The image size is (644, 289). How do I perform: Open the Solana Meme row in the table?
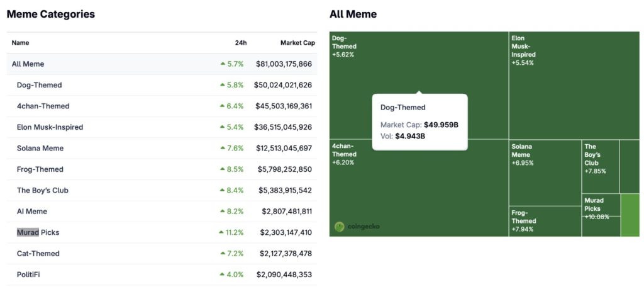coord(40,148)
